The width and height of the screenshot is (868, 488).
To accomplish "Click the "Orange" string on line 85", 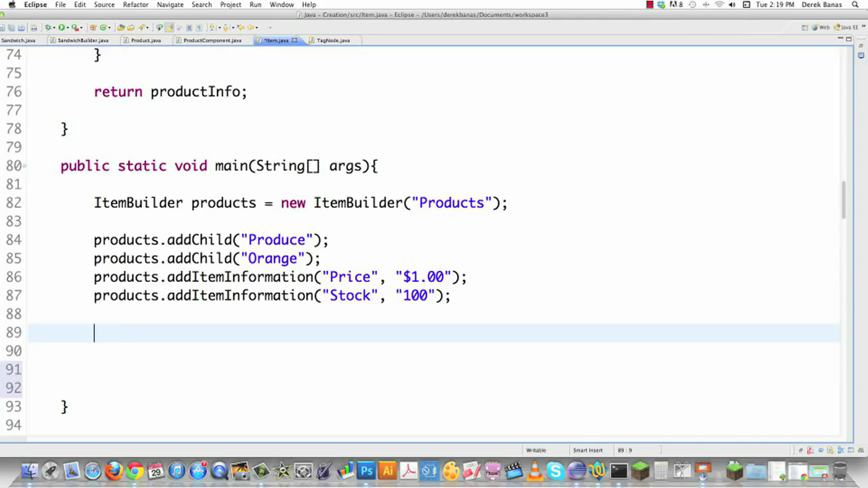I will click(x=273, y=258).
